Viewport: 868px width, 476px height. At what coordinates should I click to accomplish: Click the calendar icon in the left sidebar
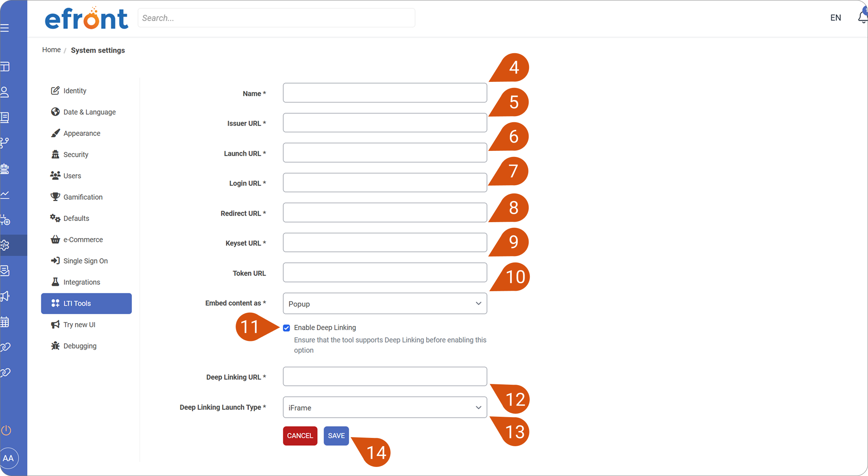tap(5, 322)
